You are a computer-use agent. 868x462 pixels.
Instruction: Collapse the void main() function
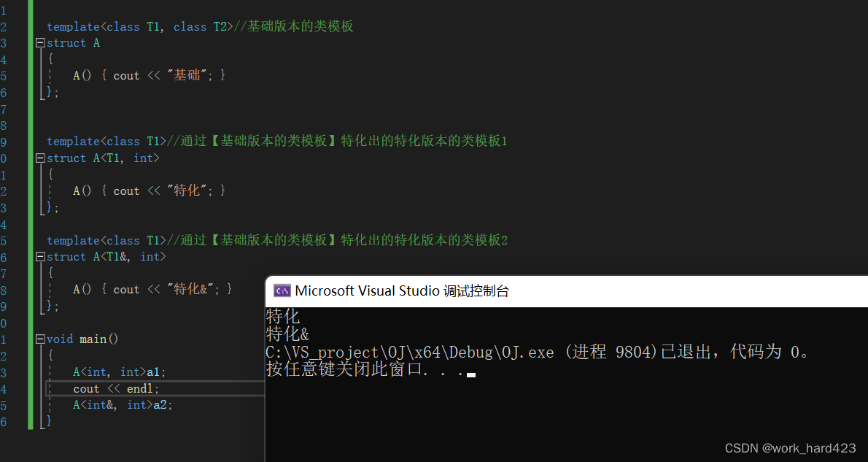[40, 339]
